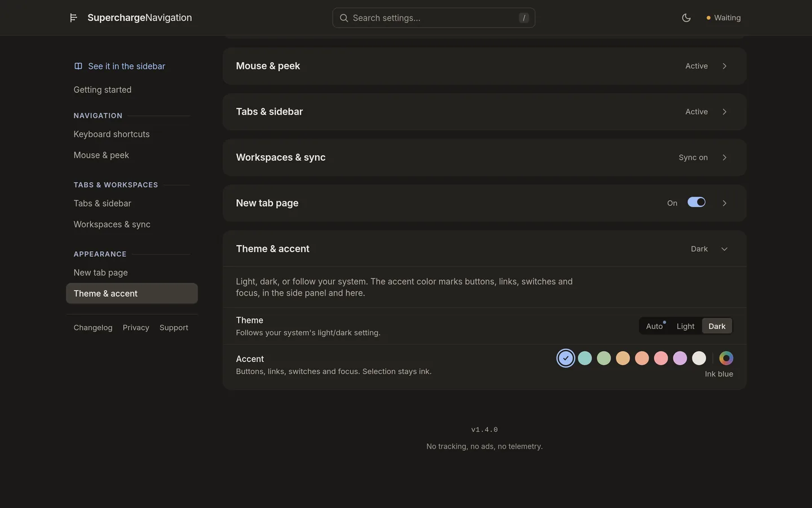Image resolution: width=812 pixels, height=508 pixels.
Task: Open the Support link
Action: [x=174, y=327]
